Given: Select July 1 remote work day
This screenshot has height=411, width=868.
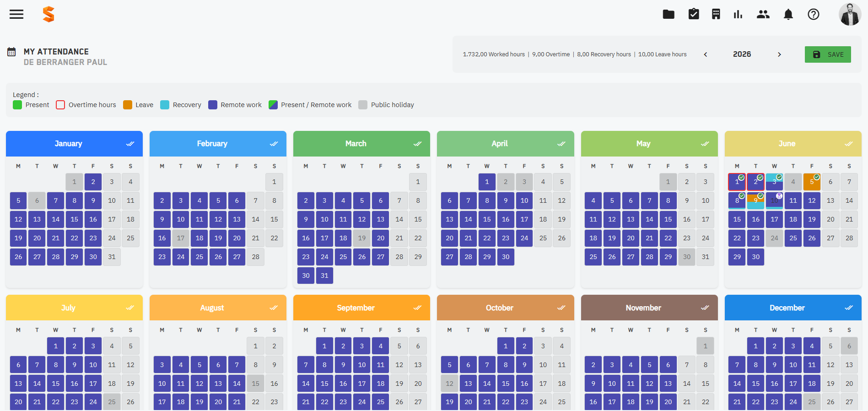Looking at the screenshot, I should (55, 346).
